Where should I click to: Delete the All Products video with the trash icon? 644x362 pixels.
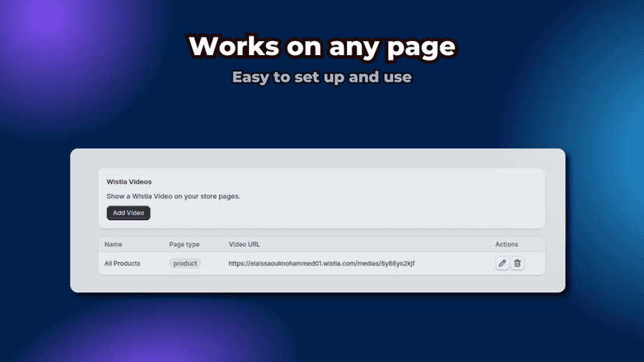pyautogui.click(x=517, y=263)
